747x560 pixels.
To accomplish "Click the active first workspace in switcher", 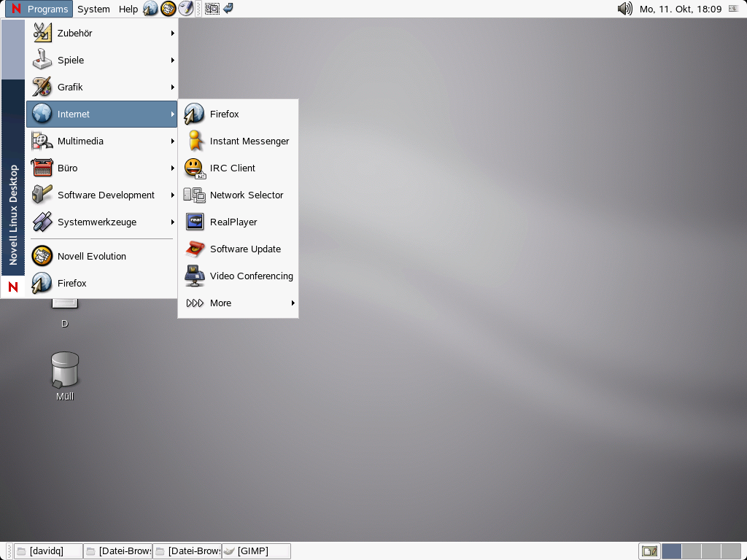I will click(x=671, y=551).
